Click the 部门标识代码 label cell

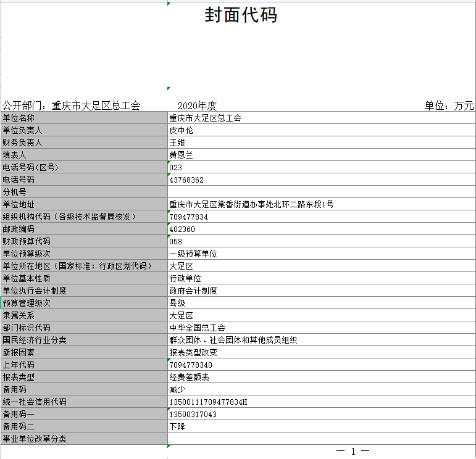point(84,328)
